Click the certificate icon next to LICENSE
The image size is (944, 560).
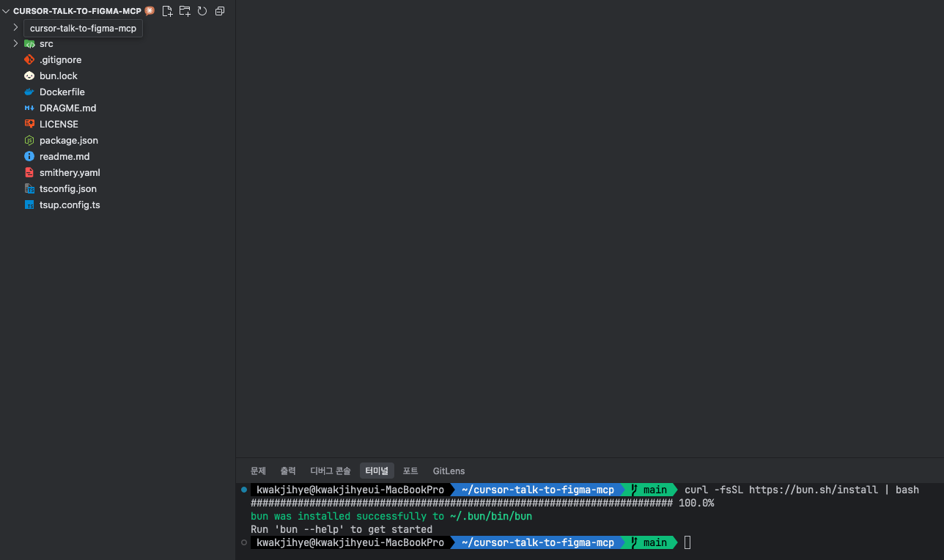coord(29,125)
